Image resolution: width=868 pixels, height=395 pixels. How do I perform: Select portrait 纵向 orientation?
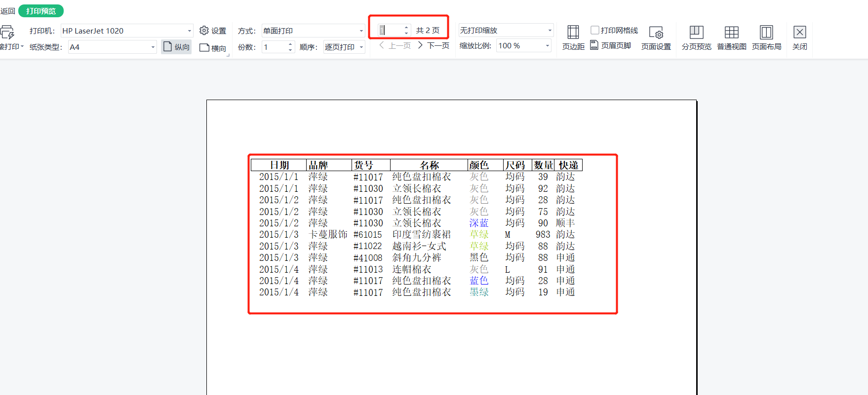coord(176,47)
